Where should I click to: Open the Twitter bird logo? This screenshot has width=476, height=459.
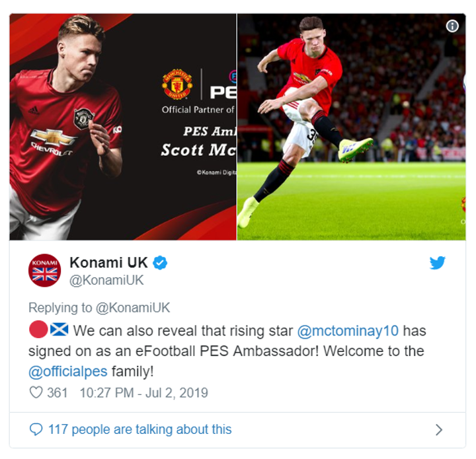pyautogui.click(x=437, y=263)
